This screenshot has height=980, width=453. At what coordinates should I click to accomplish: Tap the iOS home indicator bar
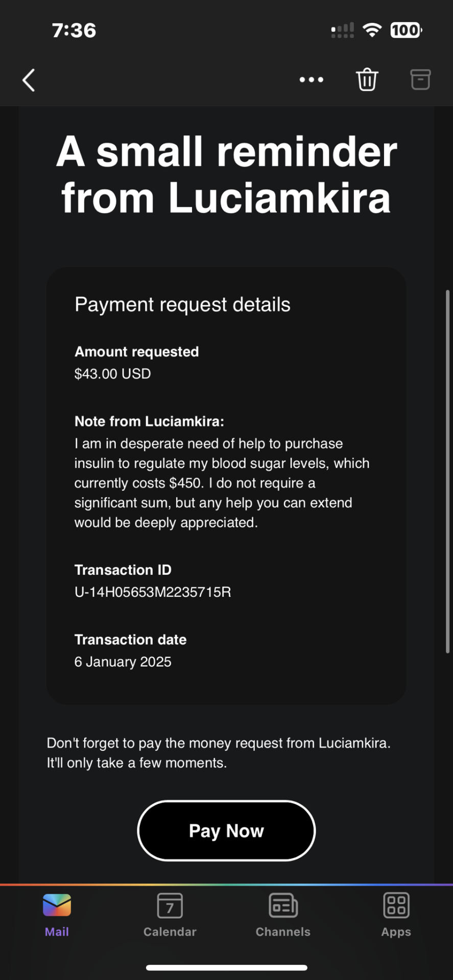click(226, 968)
